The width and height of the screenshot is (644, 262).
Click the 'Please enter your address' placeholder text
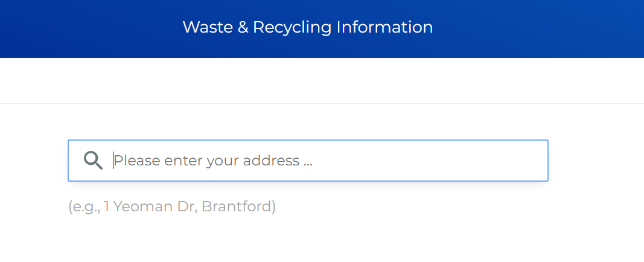pyautogui.click(x=213, y=161)
